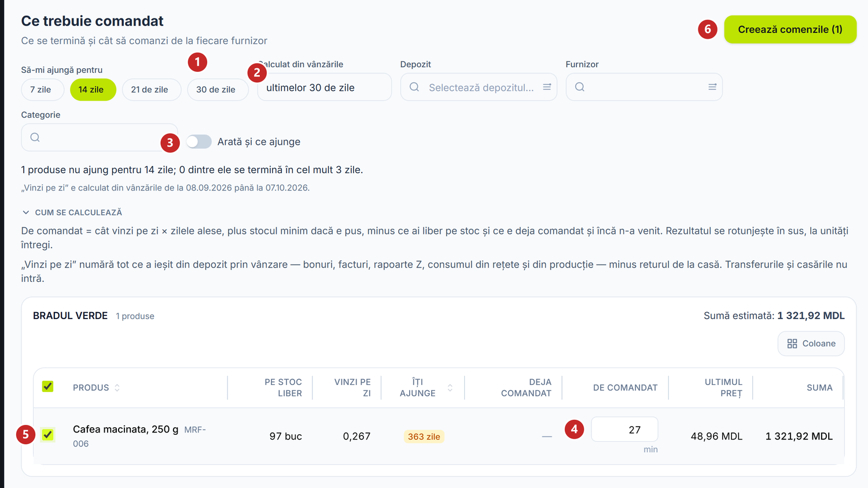Open the Depozit list icon
This screenshot has height=488, width=868.
coord(547,87)
